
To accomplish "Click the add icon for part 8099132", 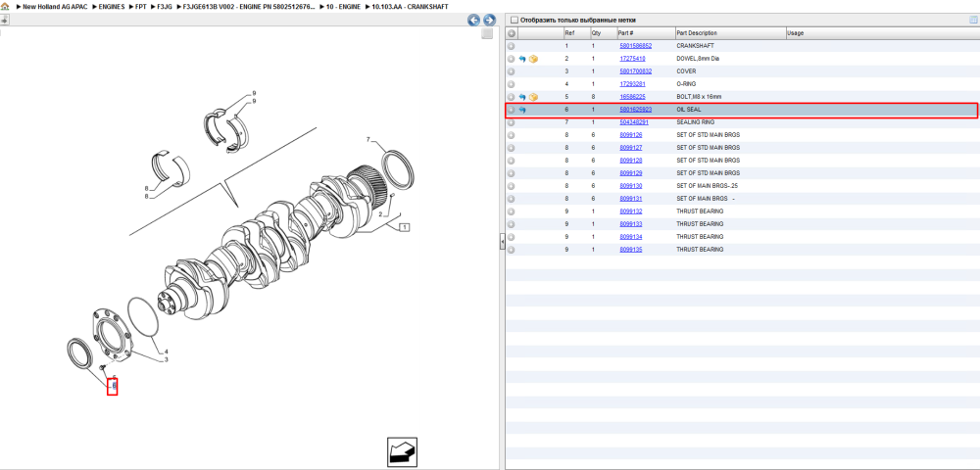I will pyautogui.click(x=512, y=211).
